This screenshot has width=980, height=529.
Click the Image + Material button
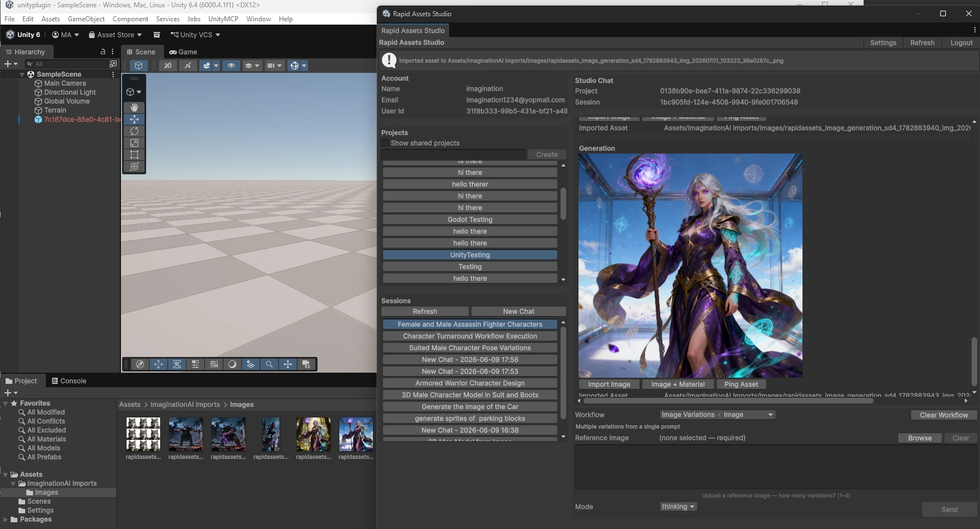tap(678, 384)
